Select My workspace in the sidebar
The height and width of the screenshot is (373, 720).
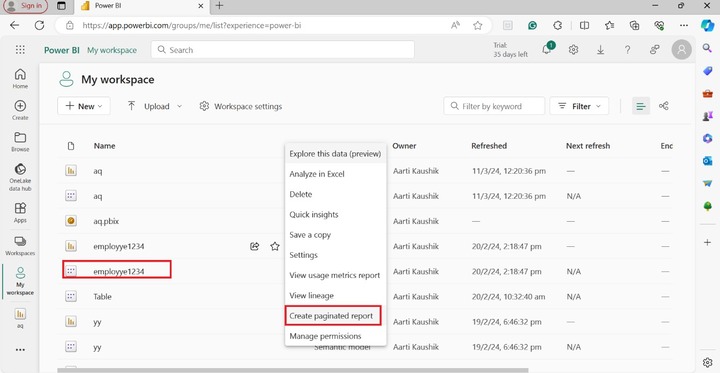pyautogui.click(x=20, y=281)
